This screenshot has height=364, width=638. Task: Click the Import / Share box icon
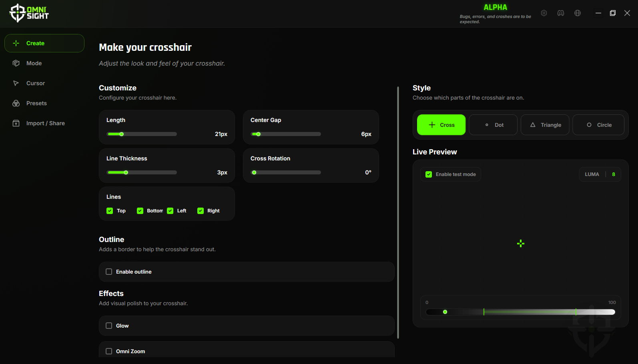[16, 123]
